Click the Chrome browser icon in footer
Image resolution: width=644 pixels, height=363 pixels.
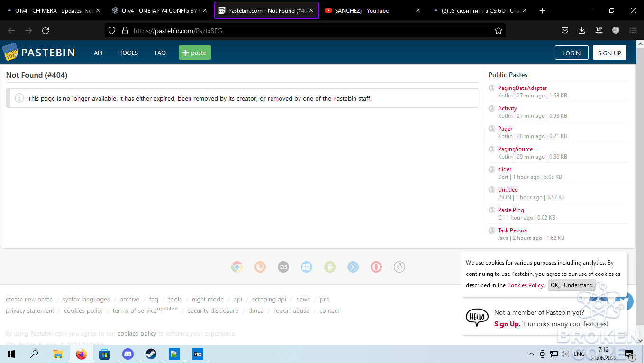pos(236,267)
